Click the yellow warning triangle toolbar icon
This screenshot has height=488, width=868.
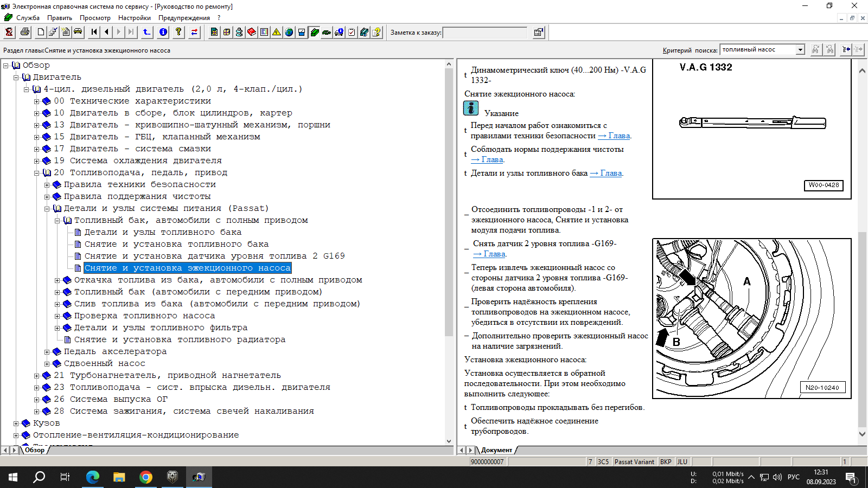coord(277,32)
